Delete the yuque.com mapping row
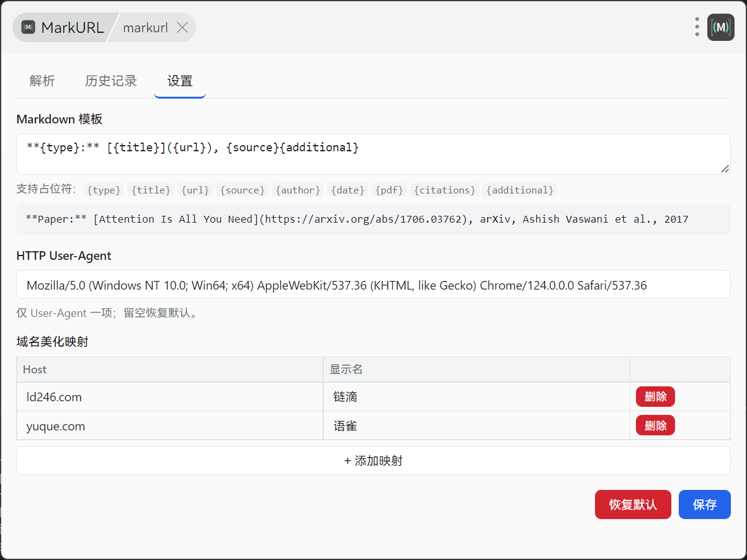The width and height of the screenshot is (747, 560). [655, 425]
